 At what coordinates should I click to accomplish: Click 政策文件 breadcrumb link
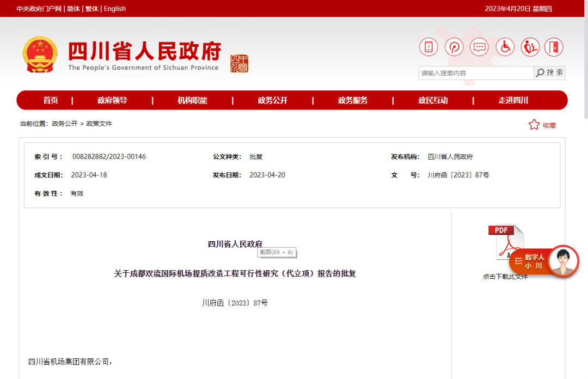tap(99, 124)
